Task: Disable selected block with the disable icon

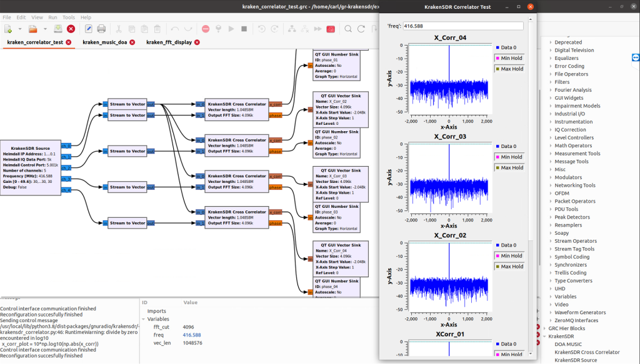Action: (x=305, y=29)
